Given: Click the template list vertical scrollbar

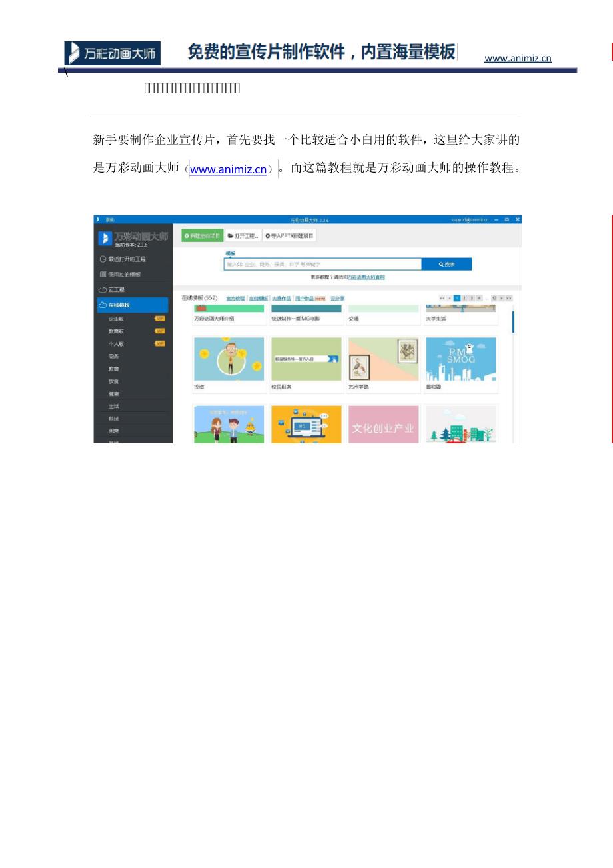Looking at the screenshot, I should [513, 321].
